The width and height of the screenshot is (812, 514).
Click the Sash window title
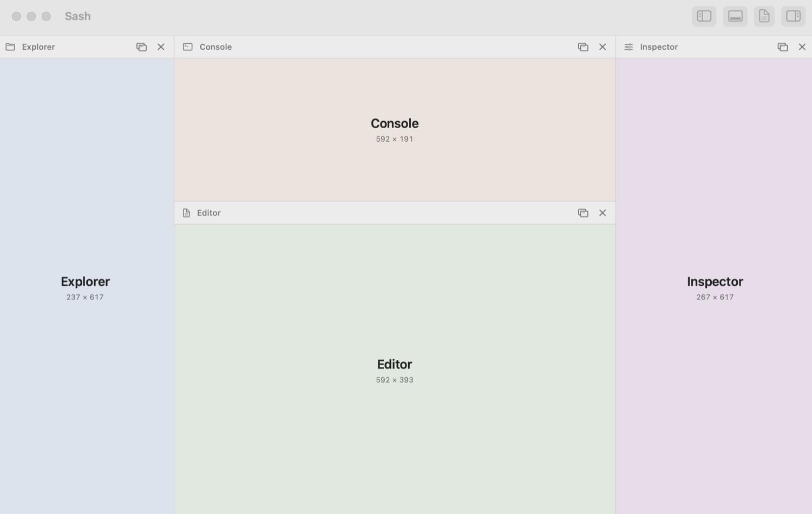tap(78, 16)
